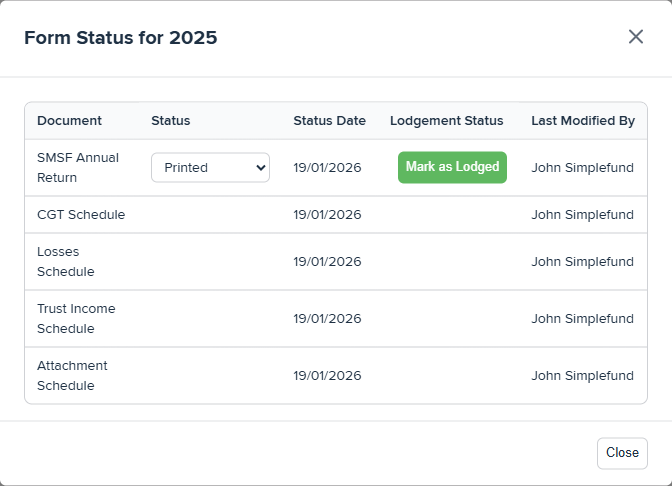Select the CGT Schedule row

(x=336, y=215)
